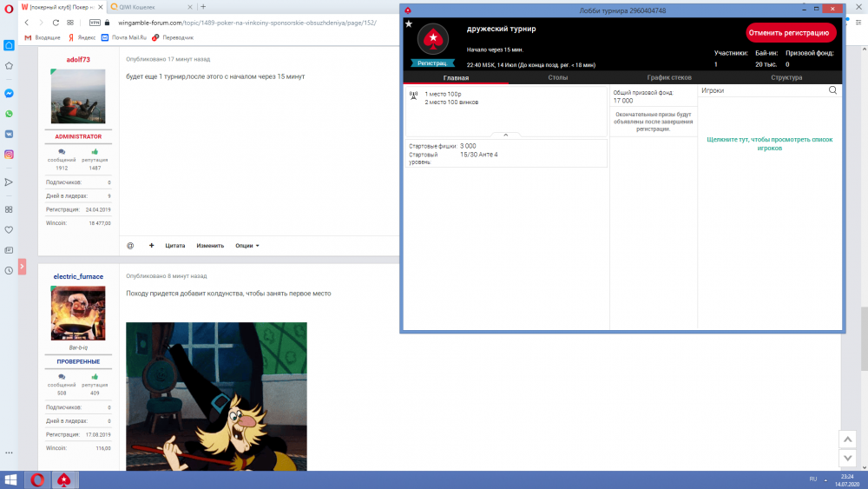Open Опции dropdown in post

tap(247, 245)
